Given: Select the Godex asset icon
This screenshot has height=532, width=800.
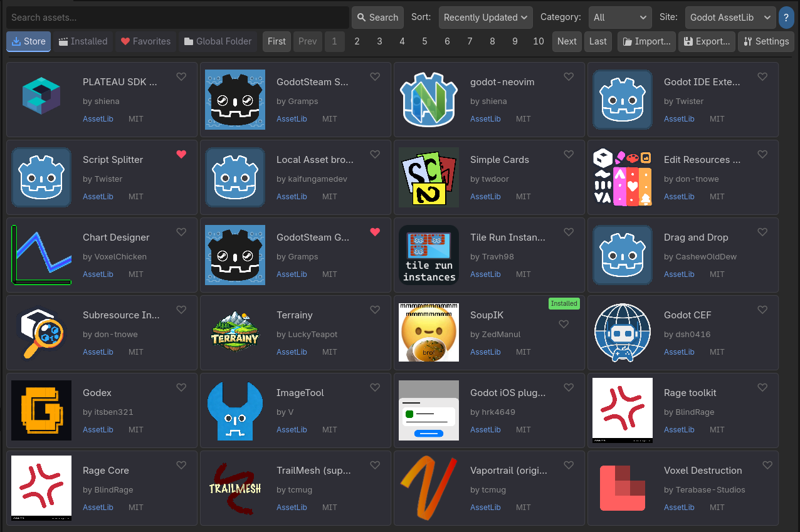Looking at the screenshot, I should [41, 410].
